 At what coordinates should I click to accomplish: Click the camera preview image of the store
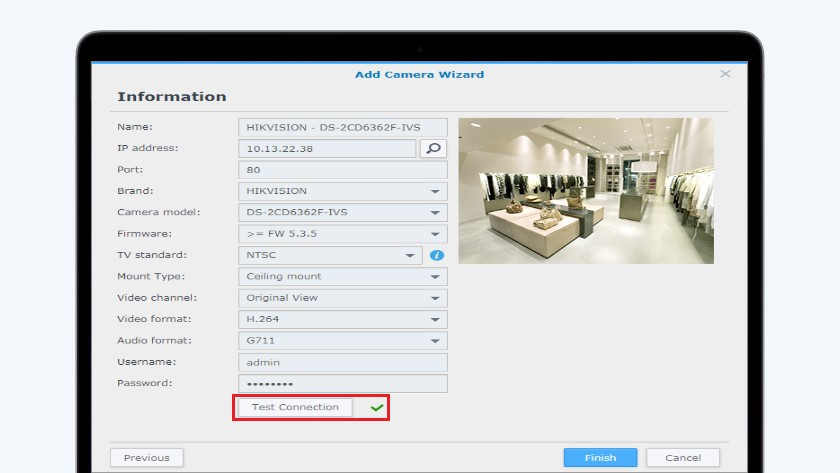586,191
